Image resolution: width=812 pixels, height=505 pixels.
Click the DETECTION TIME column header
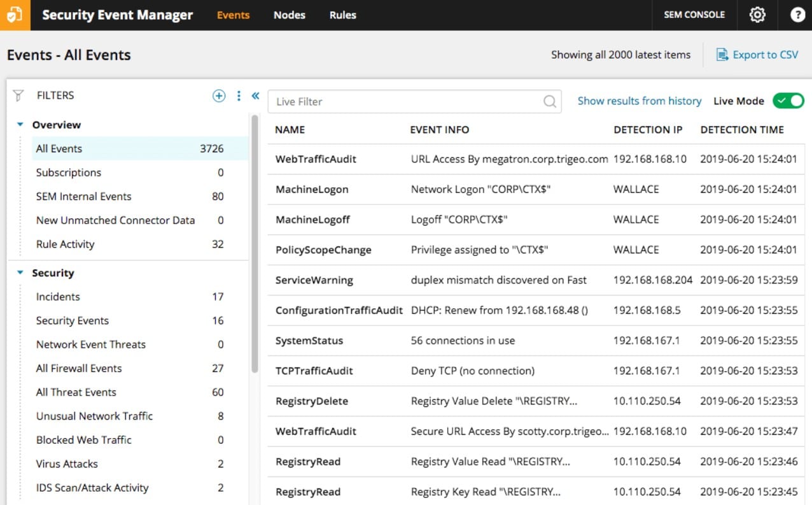click(742, 130)
